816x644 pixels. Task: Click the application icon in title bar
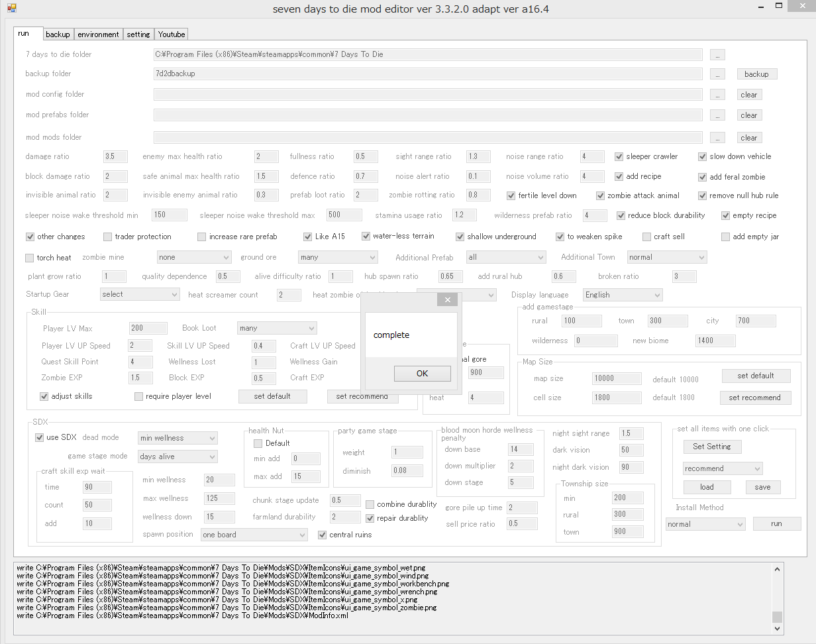(11, 9)
